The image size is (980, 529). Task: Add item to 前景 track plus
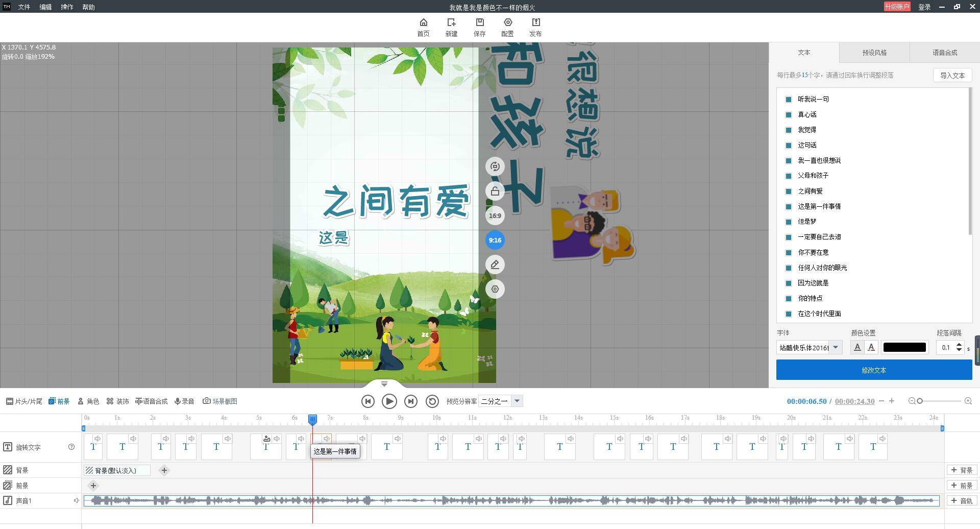(93, 486)
